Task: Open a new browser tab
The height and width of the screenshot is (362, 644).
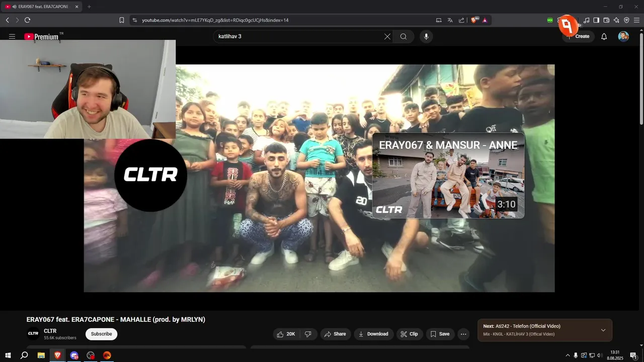Action: (x=89, y=7)
